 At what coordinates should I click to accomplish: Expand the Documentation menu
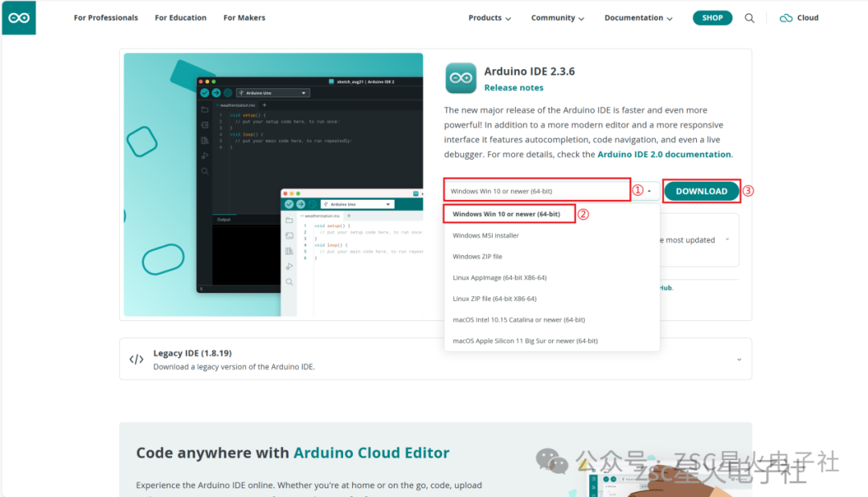tap(638, 18)
